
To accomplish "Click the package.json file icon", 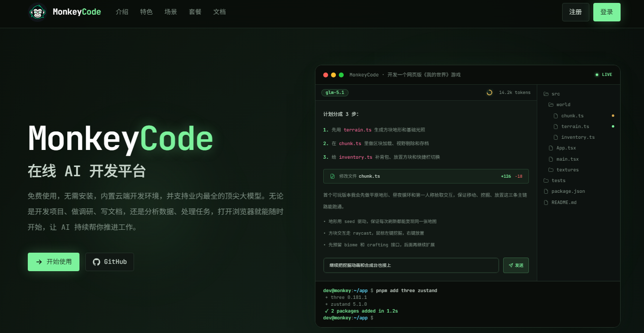I will click(546, 191).
